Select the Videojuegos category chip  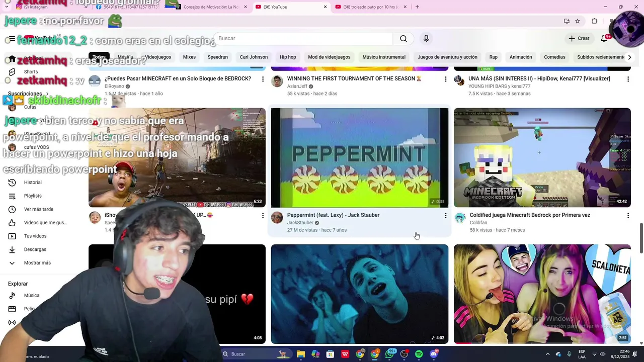click(x=158, y=57)
